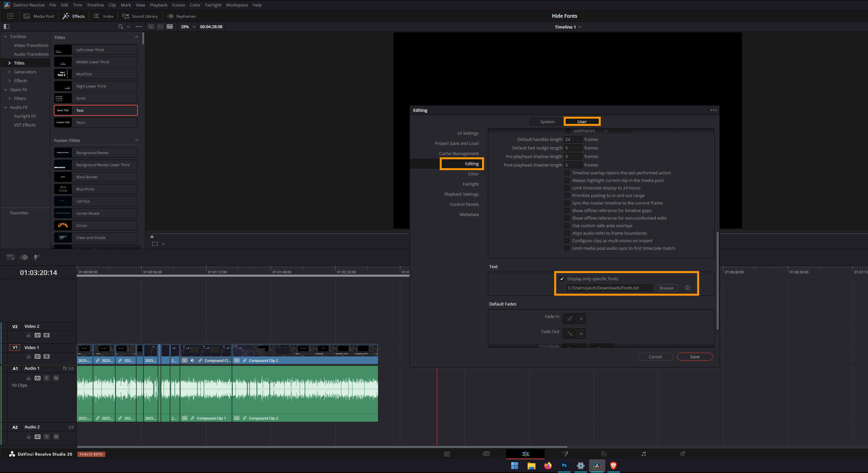Open Effects panel three-dots options menu
The image size is (868, 473).
(x=139, y=27)
